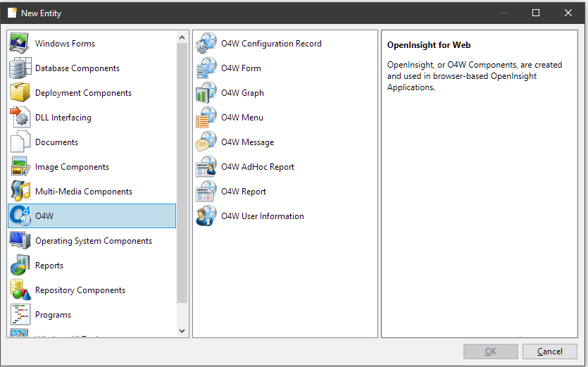588x367 pixels.
Task: Click the O4W Configuration Record icon
Action: (x=206, y=43)
